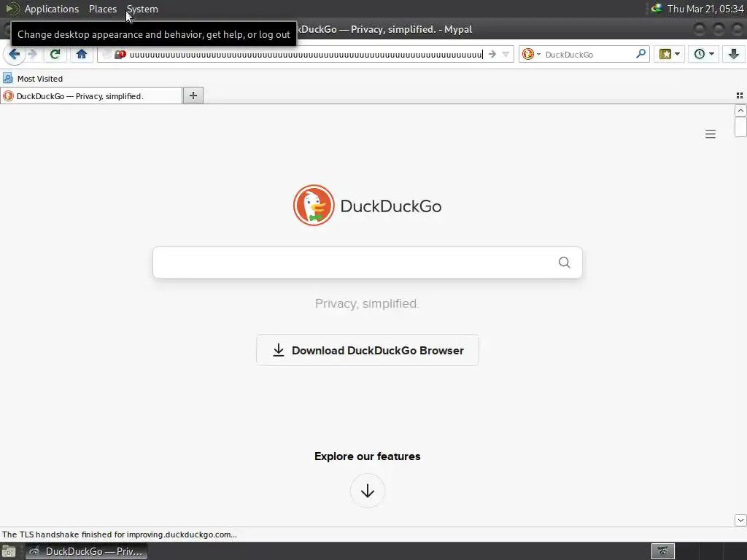747x560 pixels.
Task: Select DuckDuckGo — Priv... taskbar window button
Action: tap(86, 551)
